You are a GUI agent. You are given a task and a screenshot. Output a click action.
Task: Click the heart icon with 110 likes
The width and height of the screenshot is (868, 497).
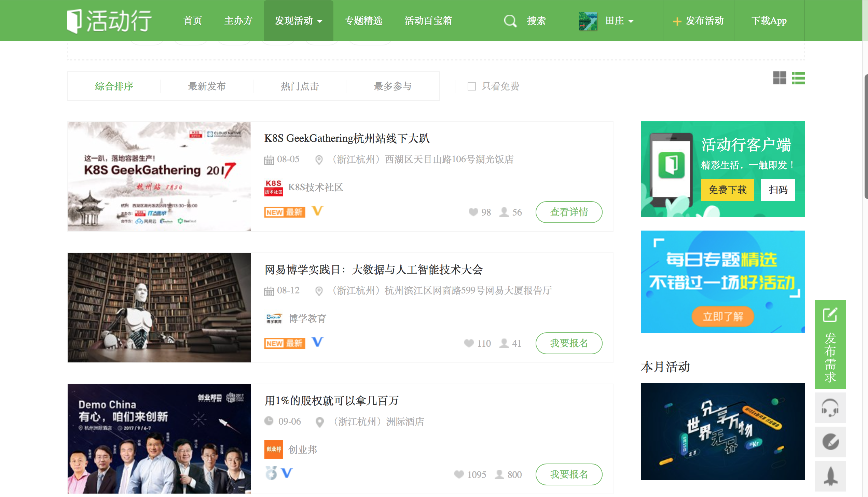pos(469,343)
